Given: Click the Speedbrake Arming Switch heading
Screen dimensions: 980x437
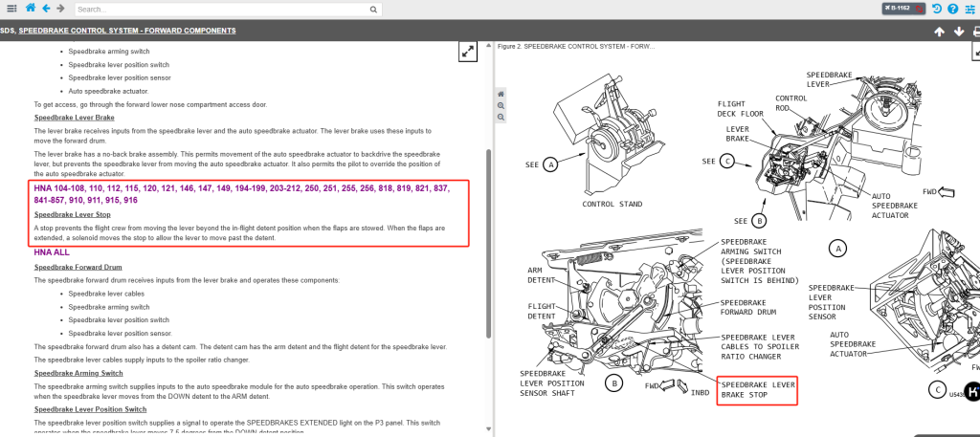Looking at the screenshot, I should (78, 373).
